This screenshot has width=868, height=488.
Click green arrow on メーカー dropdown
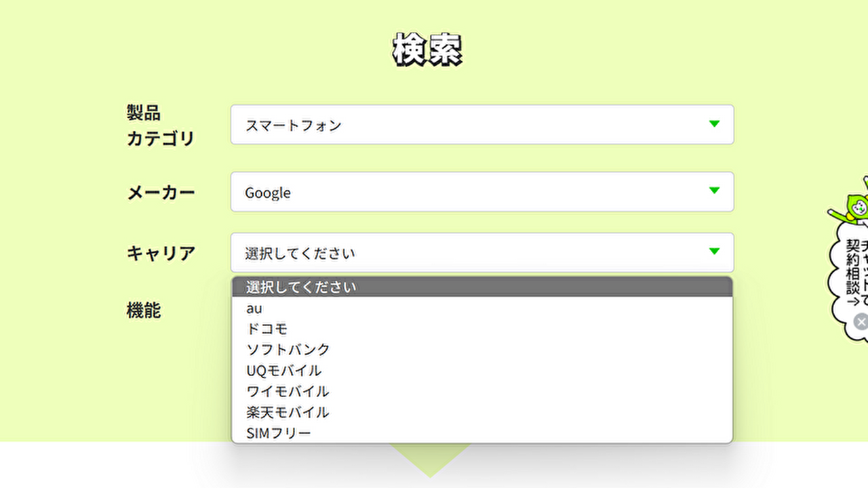[714, 190]
